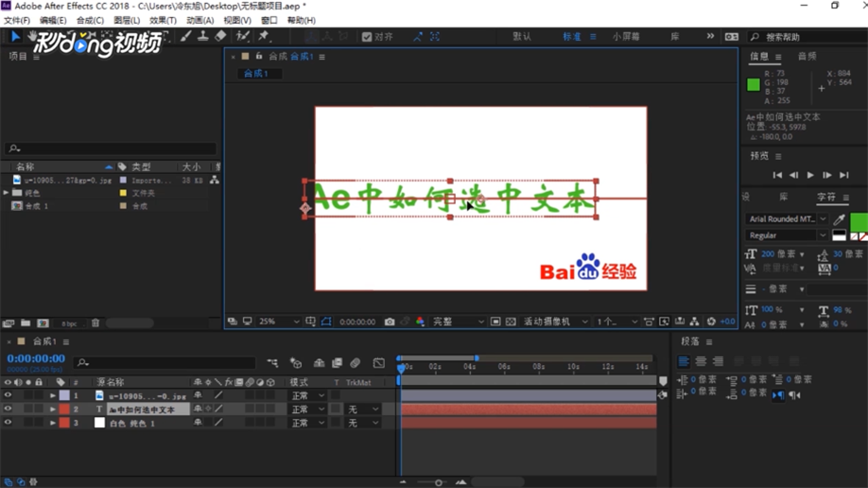
Task: Expand text layer 2 properties
Action: pyautogui.click(x=53, y=409)
